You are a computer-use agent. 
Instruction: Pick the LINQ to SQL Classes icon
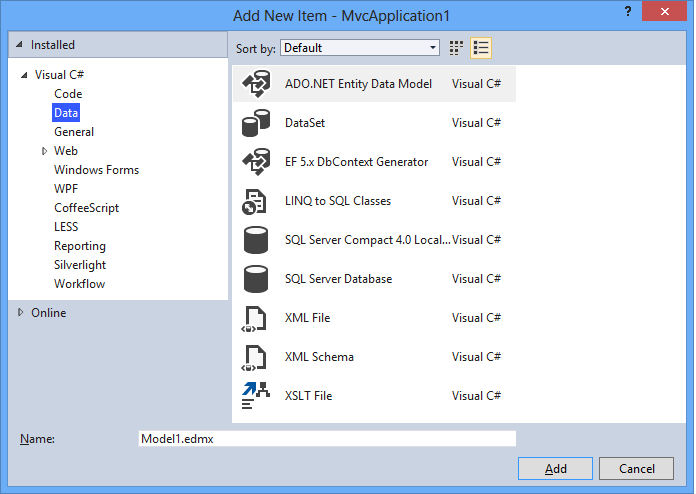pyautogui.click(x=256, y=201)
